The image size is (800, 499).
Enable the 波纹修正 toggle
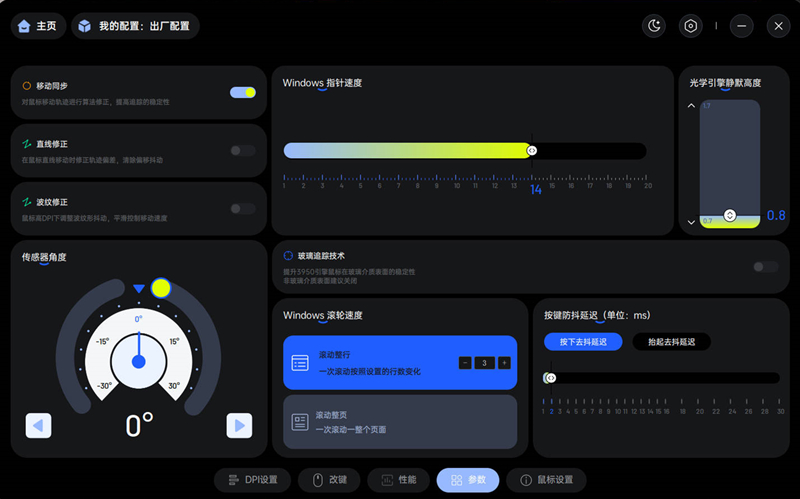243,208
